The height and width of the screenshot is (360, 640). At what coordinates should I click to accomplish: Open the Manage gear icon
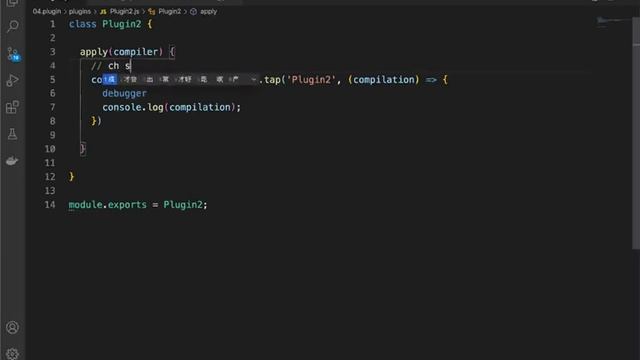[x=12, y=354]
